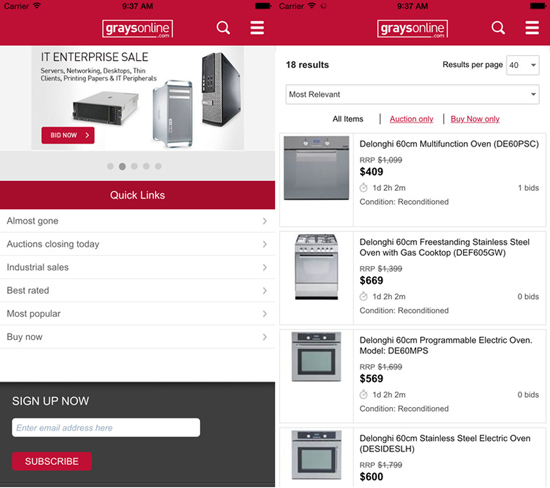Viewport: 550px width, 488px height.
Task: Click the $409 price
Action: pos(371,172)
